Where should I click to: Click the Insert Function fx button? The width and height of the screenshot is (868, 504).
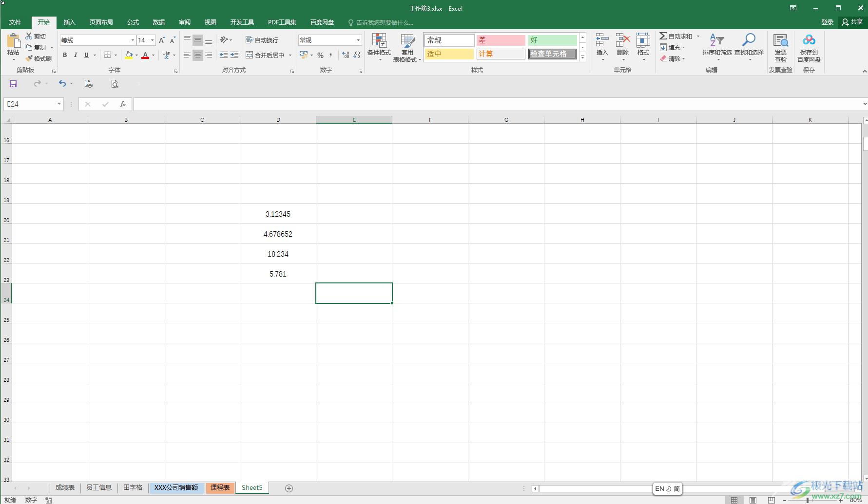123,104
